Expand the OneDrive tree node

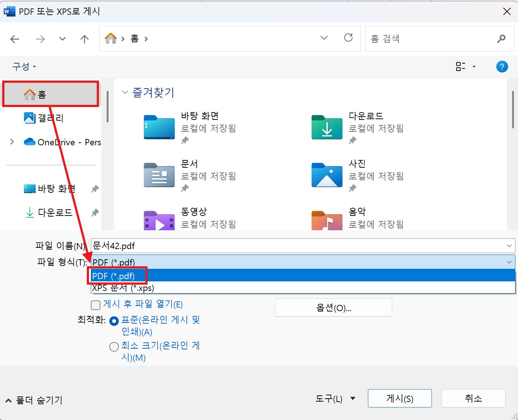tap(12, 142)
